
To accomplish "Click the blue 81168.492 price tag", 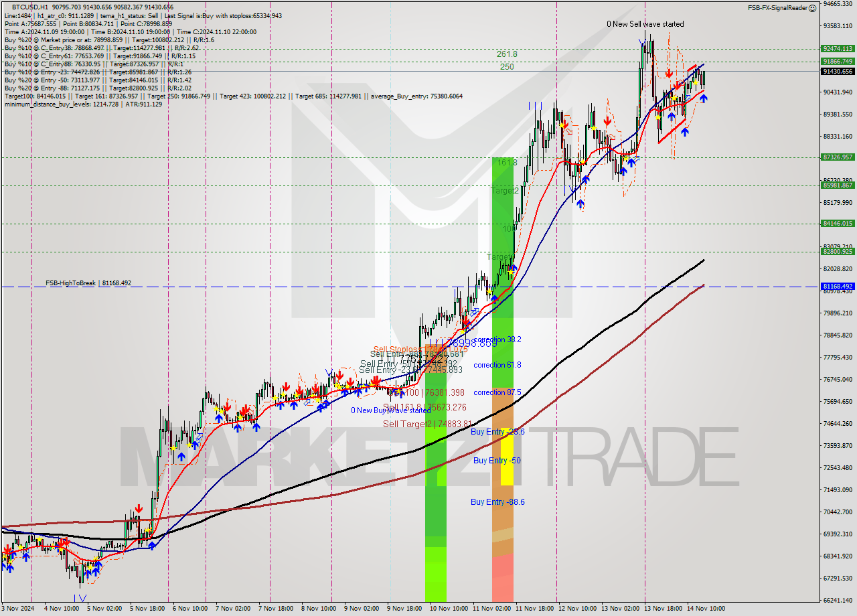I will (x=838, y=287).
